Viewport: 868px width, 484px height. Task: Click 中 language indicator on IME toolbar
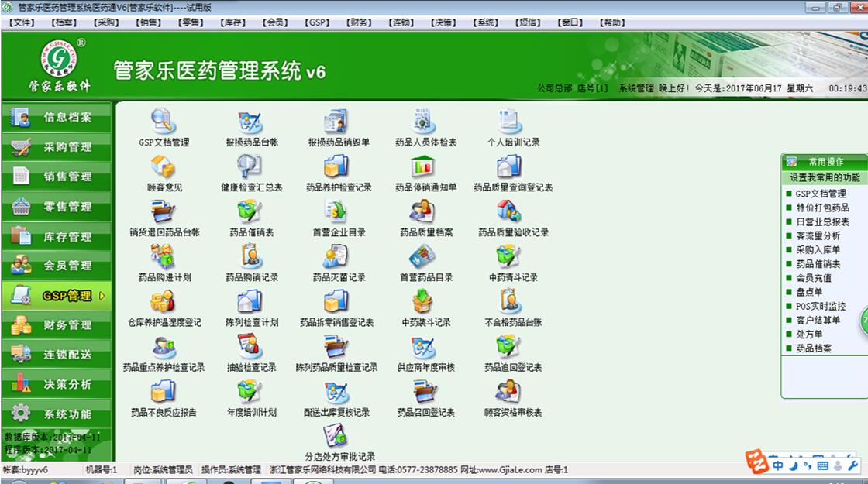[778, 465]
